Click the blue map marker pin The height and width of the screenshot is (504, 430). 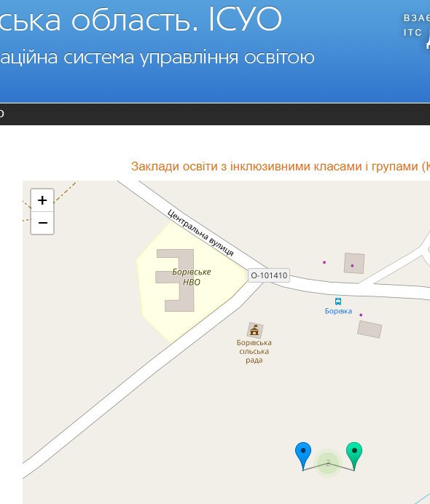[x=303, y=456]
